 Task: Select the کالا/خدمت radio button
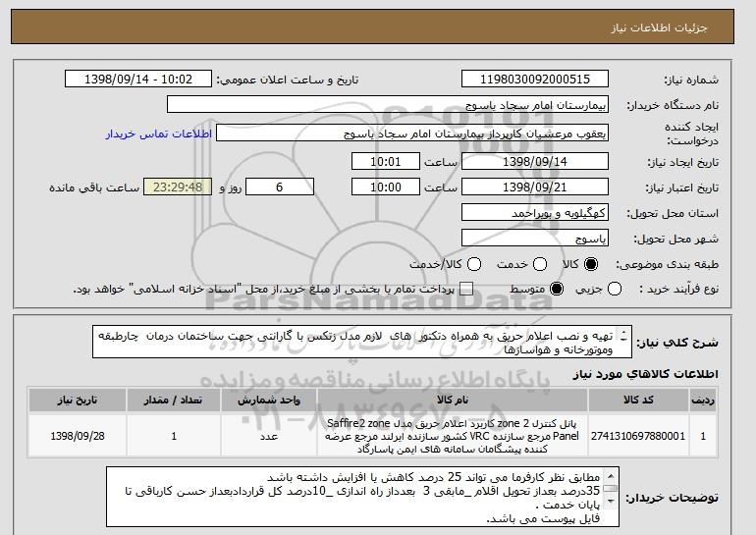(x=474, y=264)
